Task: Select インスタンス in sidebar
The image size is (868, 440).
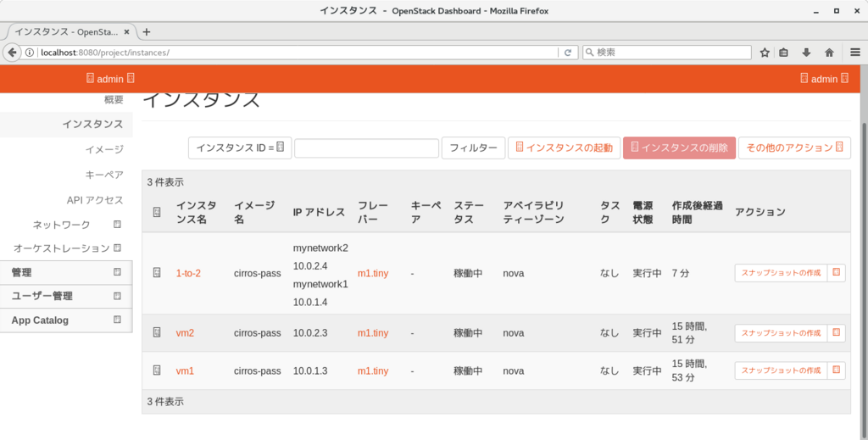Action: [x=66, y=124]
